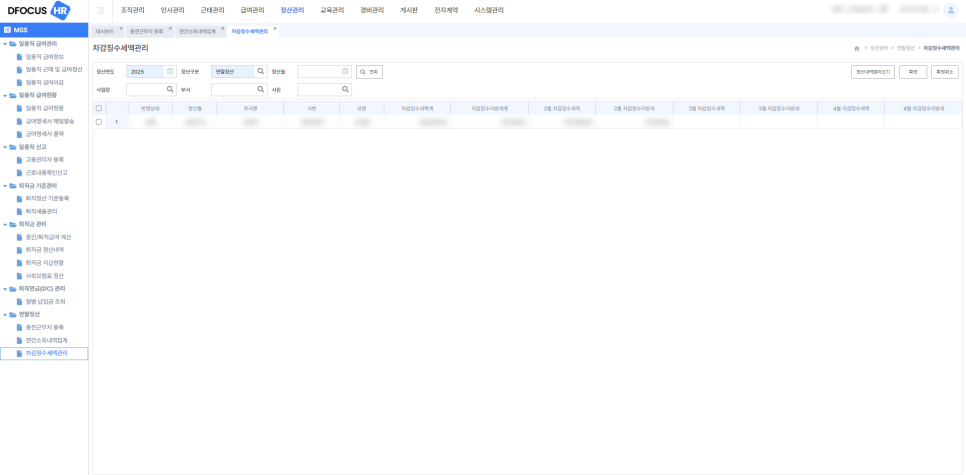The height and width of the screenshot is (475, 966).
Task: Collapse the 연말정산 tree group
Action: point(5,314)
